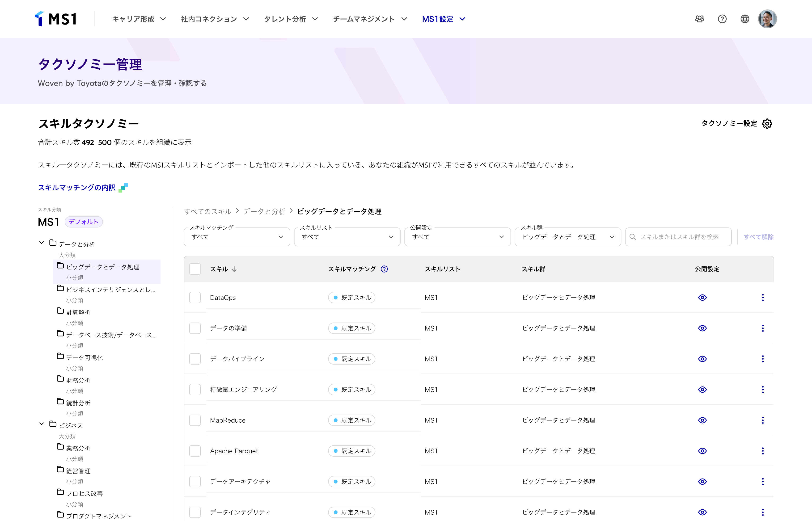
Task: Collapse the データと分析 tree node
Action: pyautogui.click(x=42, y=243)
